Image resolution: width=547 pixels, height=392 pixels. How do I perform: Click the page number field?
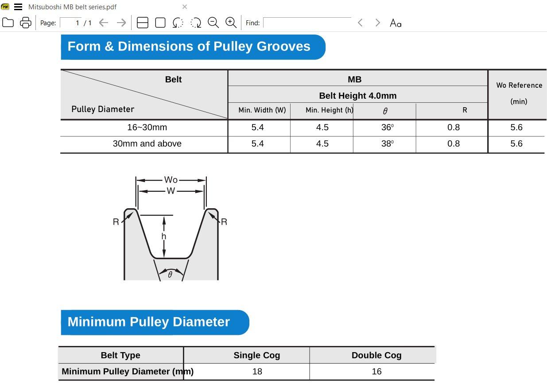[x=71, y=23]
